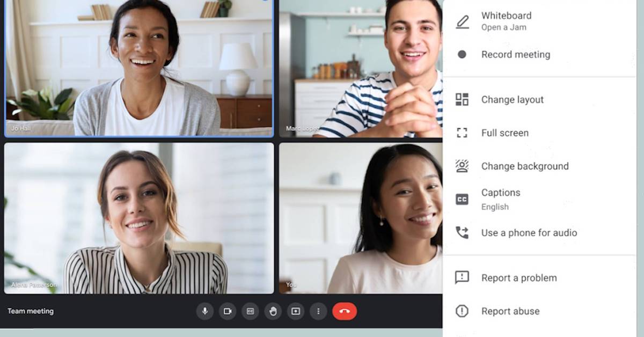Click the Whiteboard pencil icon

click(x=462, y=21)
